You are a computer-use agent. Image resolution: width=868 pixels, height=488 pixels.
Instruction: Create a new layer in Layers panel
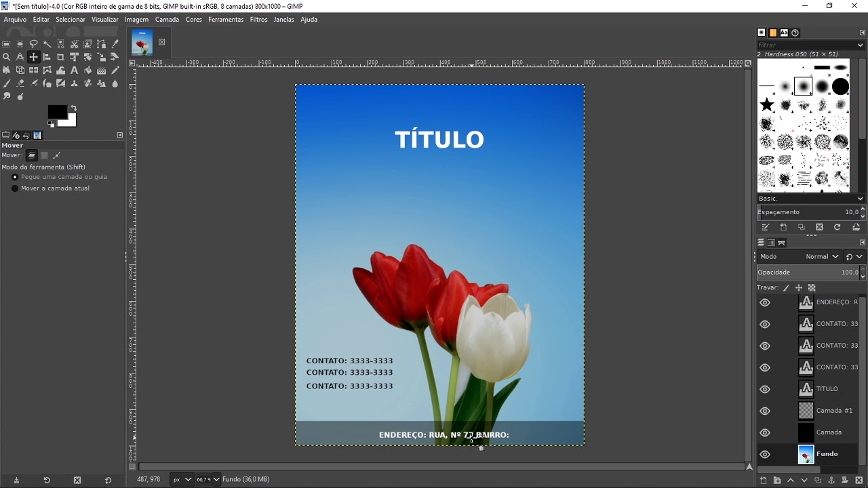764,481
